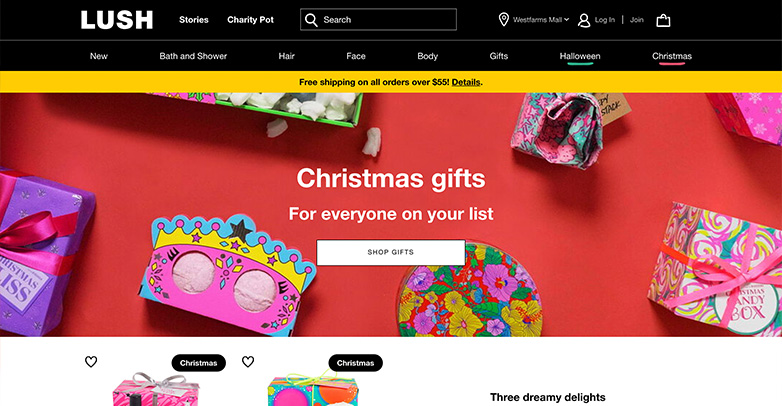
Task: Go to the Christmas section
Action: (x=672, y=56)
